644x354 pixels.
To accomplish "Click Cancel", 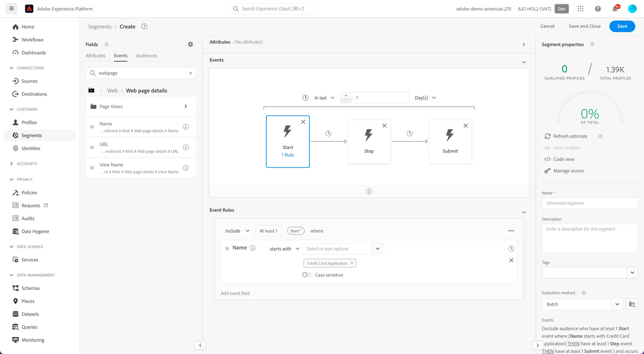I will point(547,26).
